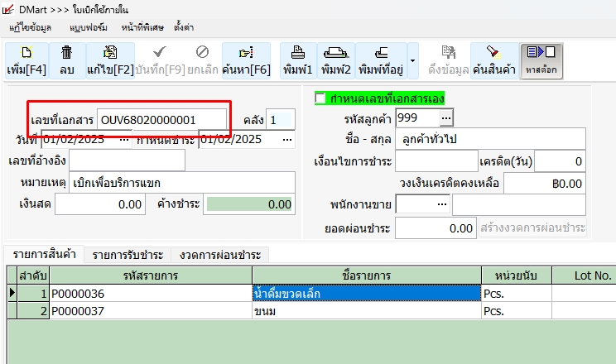Click the คลัง warehouse field
The height and width of the screenshot is (364, 616).
click(280, 120)
